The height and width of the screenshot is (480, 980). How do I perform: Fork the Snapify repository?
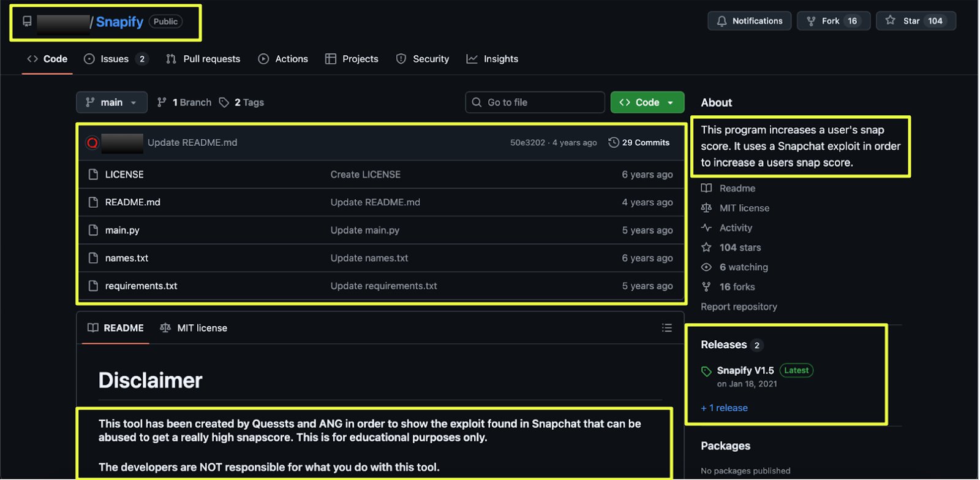[833, 21]
